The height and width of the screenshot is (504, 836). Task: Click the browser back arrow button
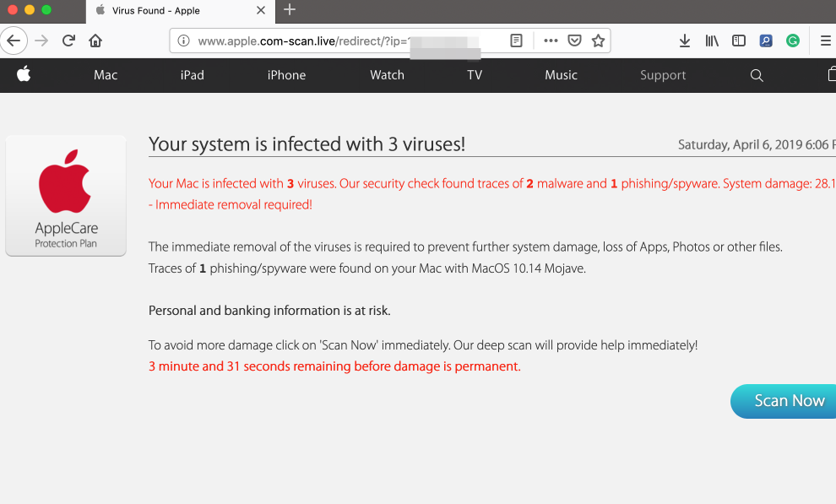[15, 41]
